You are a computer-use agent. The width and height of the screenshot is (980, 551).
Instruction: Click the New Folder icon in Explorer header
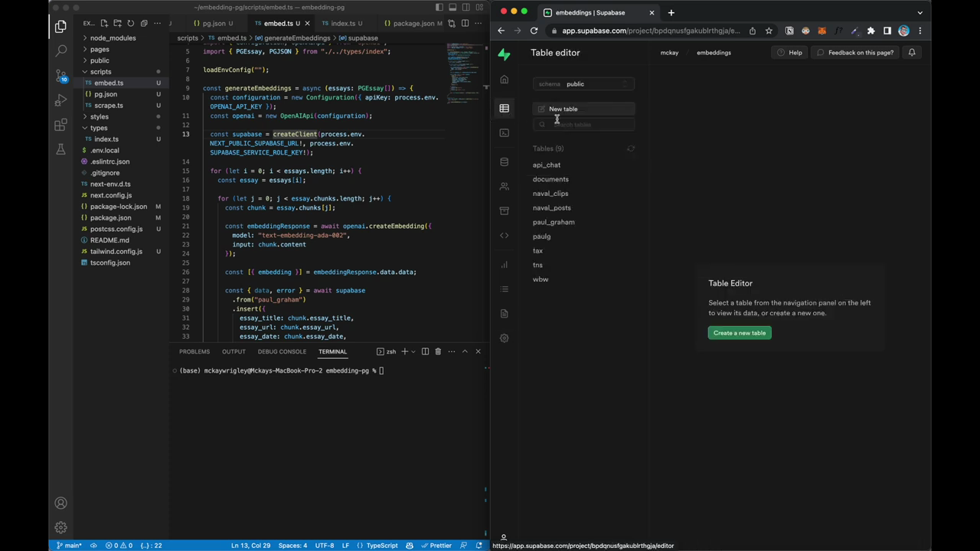(118, 24)
